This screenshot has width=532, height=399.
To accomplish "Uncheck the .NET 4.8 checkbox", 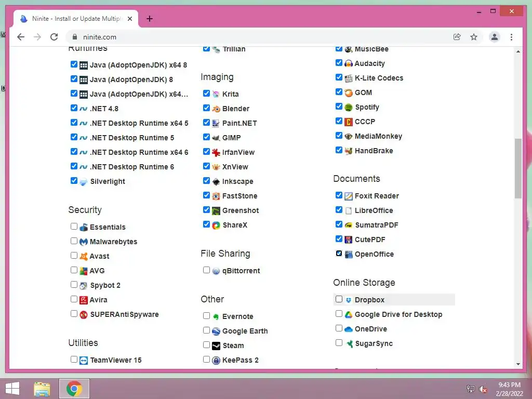I will [x=74, y=108].
